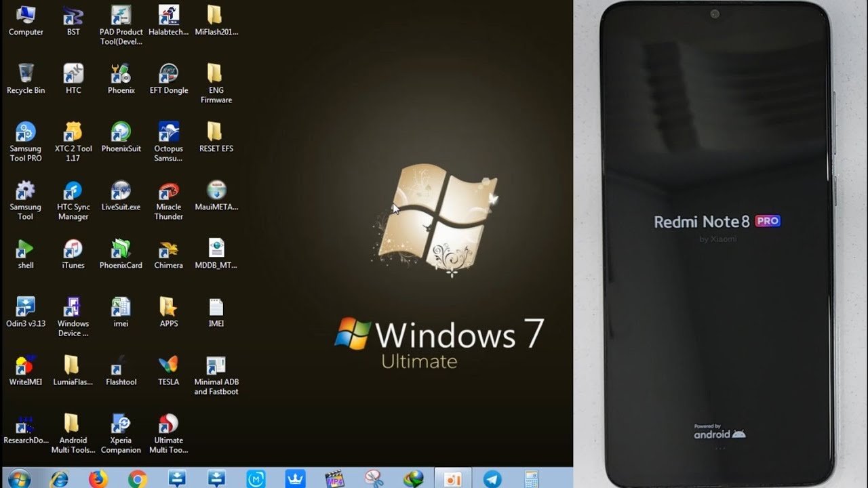Launch the MauiMETA... shortcut
Image resolution: width=868 pixels, height=488 pixels.
pos(216,195)
